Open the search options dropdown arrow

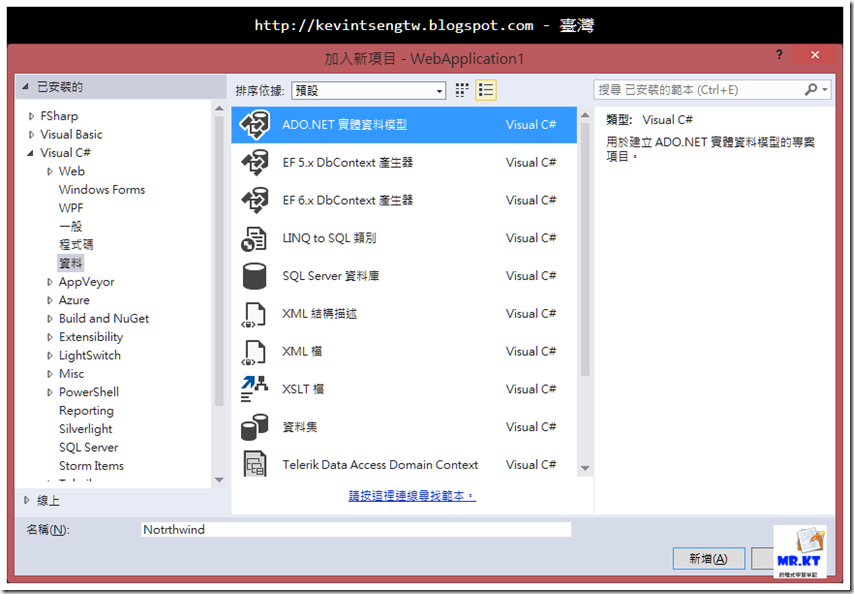tap(825, 89)
